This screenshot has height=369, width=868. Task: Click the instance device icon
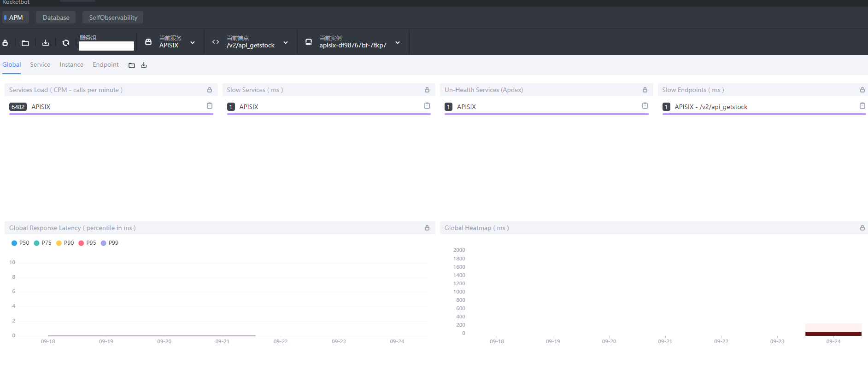click(x=309, y=42)
